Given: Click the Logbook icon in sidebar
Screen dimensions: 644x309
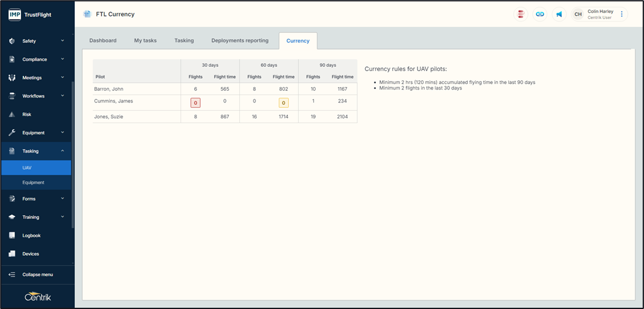Looking at the screenshot, I should tap(12, 235).
